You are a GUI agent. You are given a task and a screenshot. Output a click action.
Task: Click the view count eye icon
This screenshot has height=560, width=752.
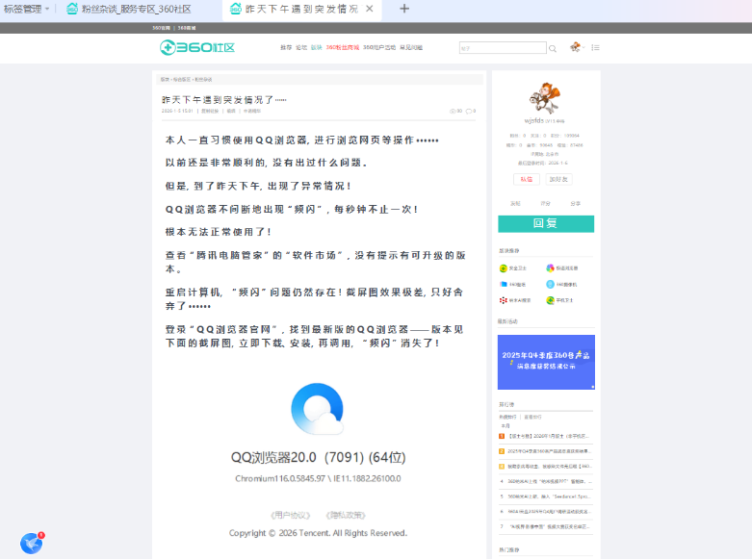pos(453,111)
